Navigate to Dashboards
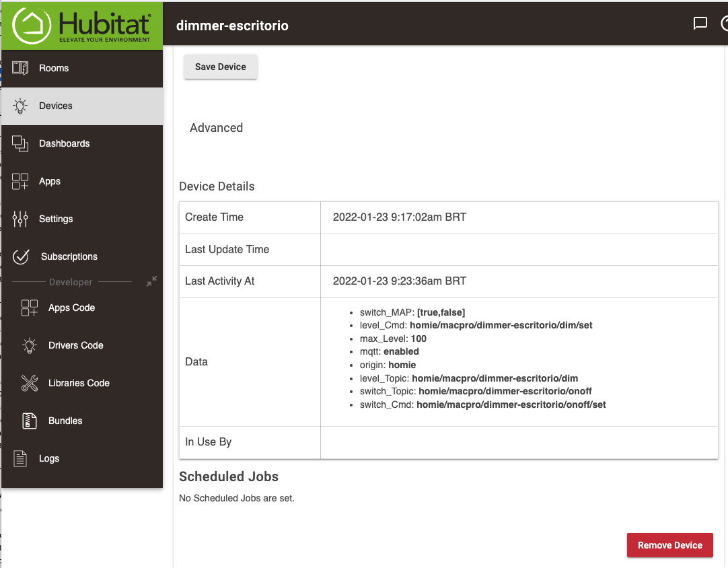 (x=65, y=143)
